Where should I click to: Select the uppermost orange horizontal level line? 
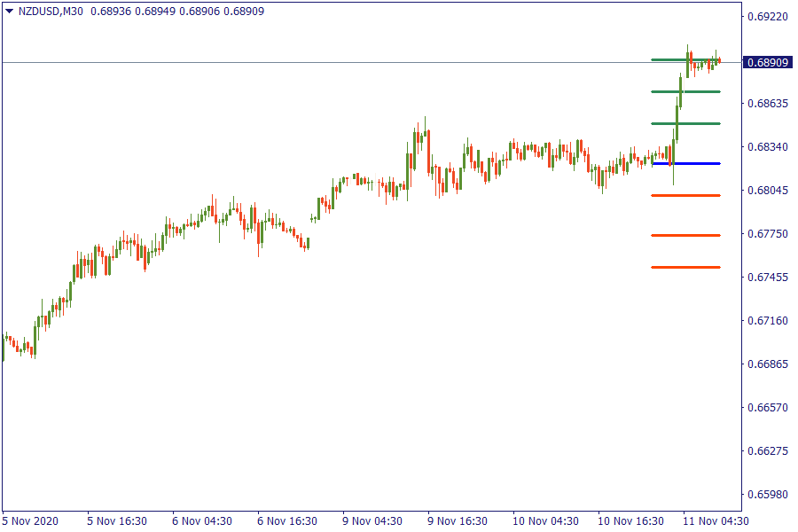coord(685,195)
